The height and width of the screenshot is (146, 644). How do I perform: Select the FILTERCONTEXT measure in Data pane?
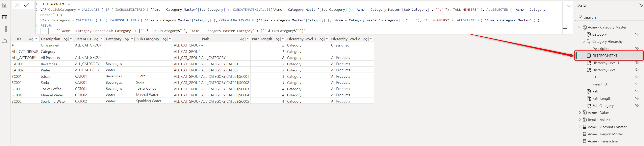click(x=605, y=56)
